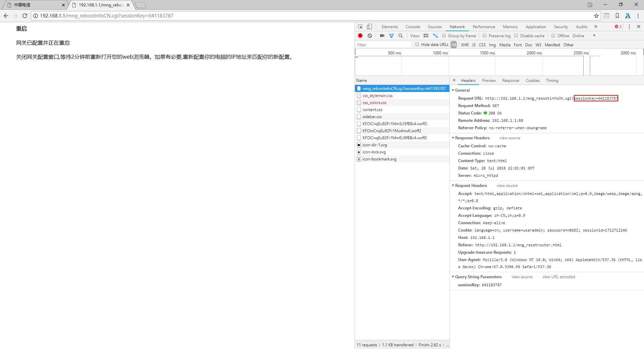Stop recording the network log
The width and height of the screenshot is (644, 349).
tap(360, 36)
